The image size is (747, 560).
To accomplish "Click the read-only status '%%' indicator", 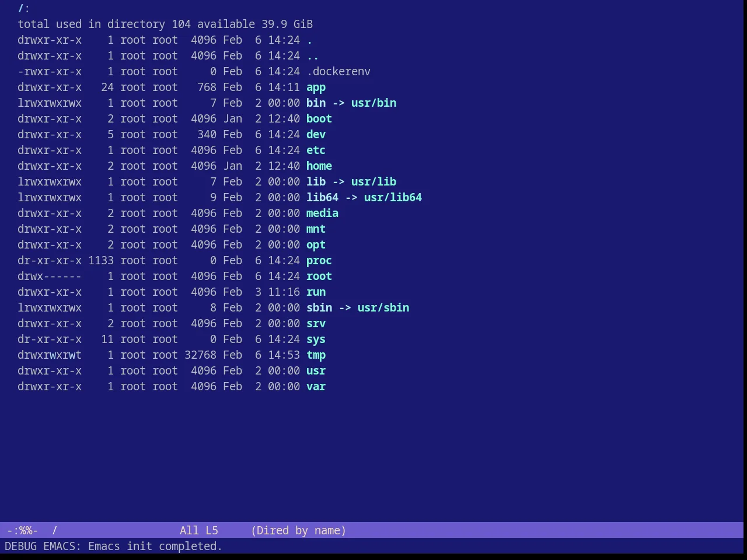I will 26,531.
